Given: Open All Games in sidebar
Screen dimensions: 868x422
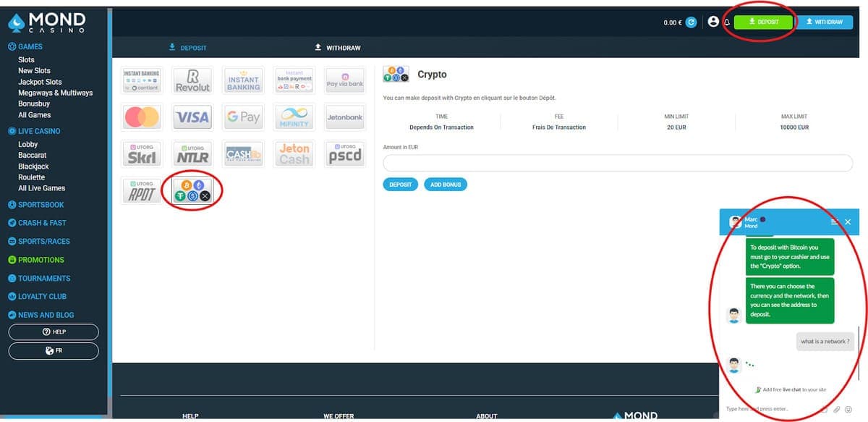Looking at the screenshot, I should 34,115.
